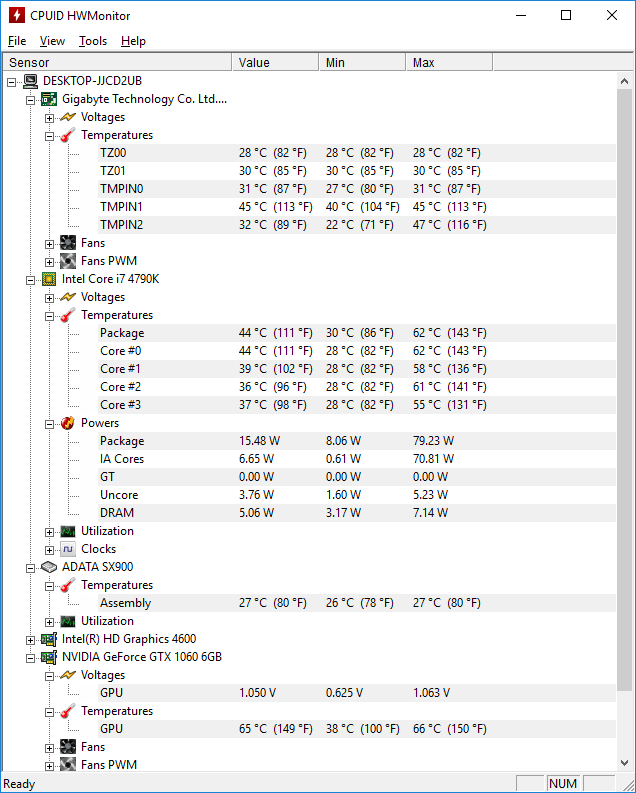Click the Fans icon under Gigabyte Technology
Viewport: 636px width, 793px height.
point(68,243)
